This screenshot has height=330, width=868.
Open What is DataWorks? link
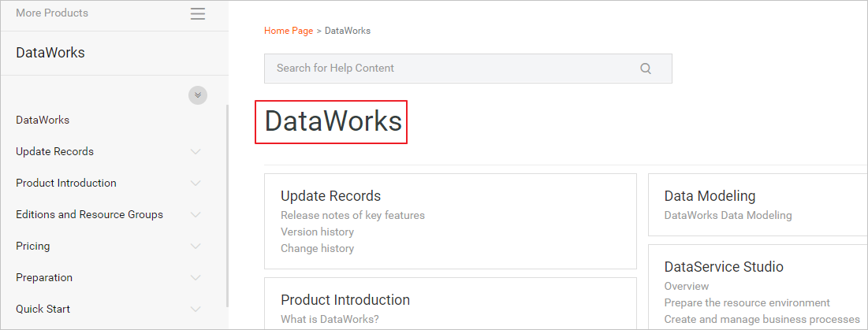tap(330, 320)
